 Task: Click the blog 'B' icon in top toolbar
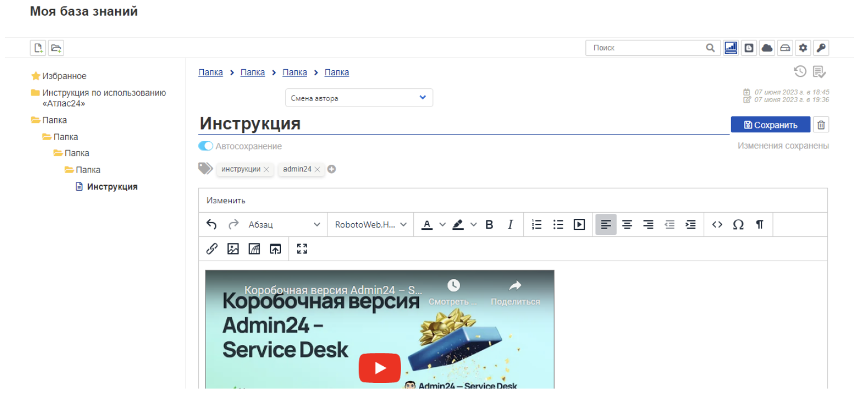pos(749,48)
